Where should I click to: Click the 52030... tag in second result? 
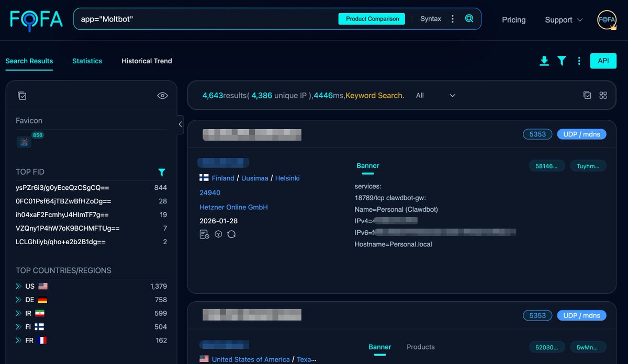coord(547,347)
